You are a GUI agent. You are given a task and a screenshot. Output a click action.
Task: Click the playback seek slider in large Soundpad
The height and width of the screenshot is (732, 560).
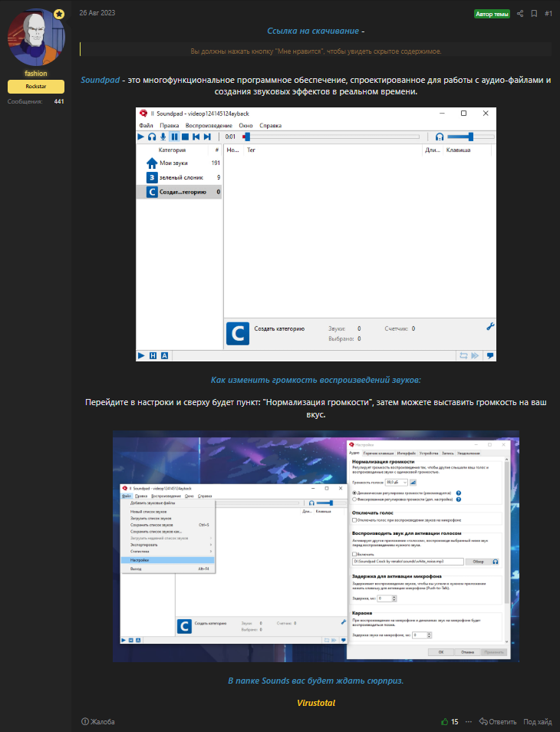click(331, 137)
